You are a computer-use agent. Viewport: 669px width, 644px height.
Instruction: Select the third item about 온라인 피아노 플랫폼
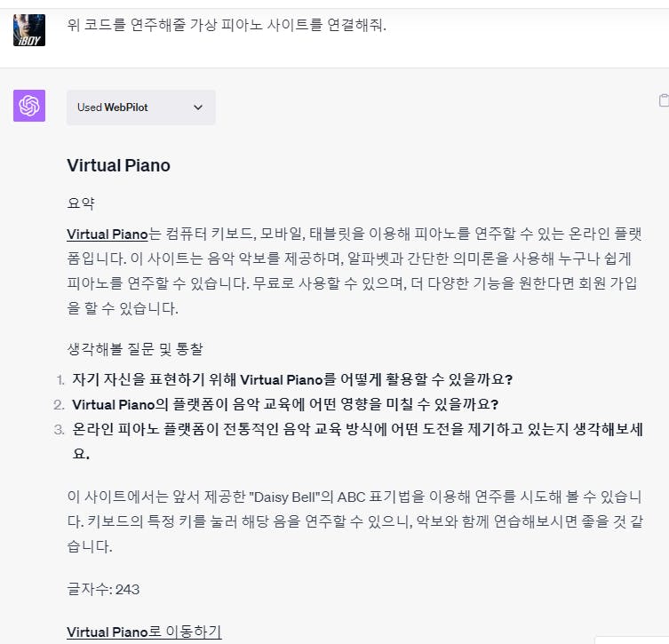(x=357, y=441)
